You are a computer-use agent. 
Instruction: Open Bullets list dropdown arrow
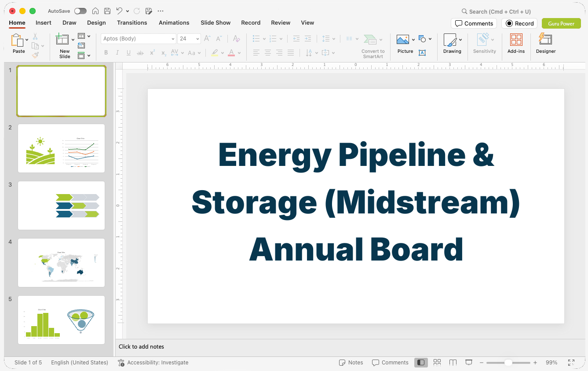tap(264, 39)
